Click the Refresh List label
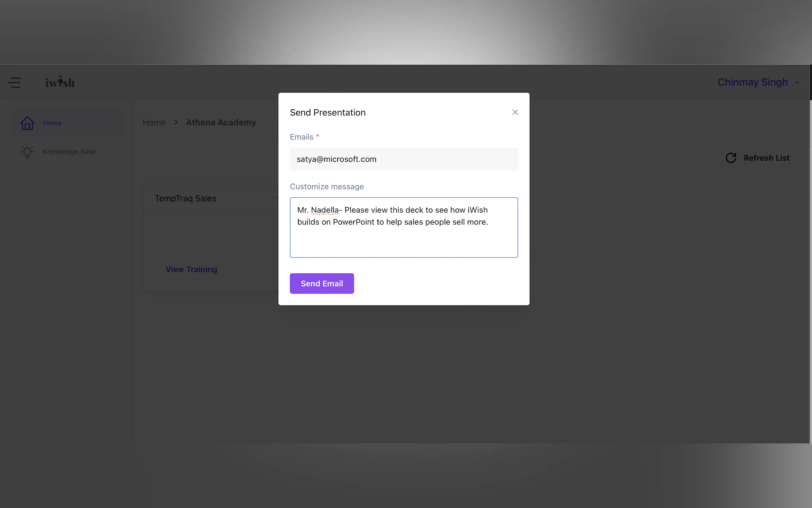The height and width of the screenshot is (508, 812). coord(766,158)
